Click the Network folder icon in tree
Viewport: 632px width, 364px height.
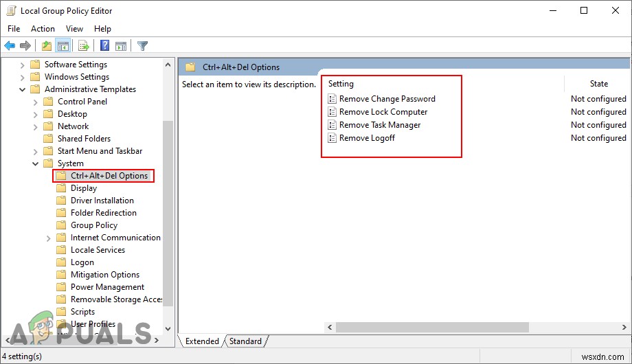[48, 126]
